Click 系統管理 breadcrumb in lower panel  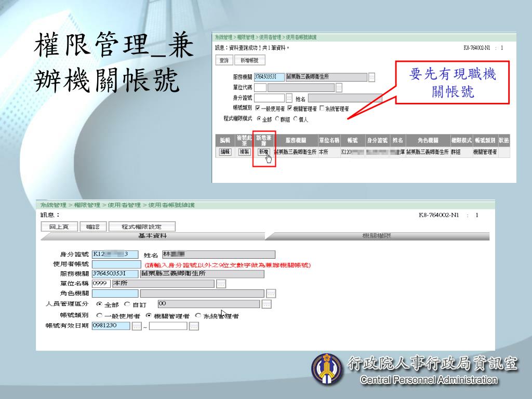click(54, 205)
